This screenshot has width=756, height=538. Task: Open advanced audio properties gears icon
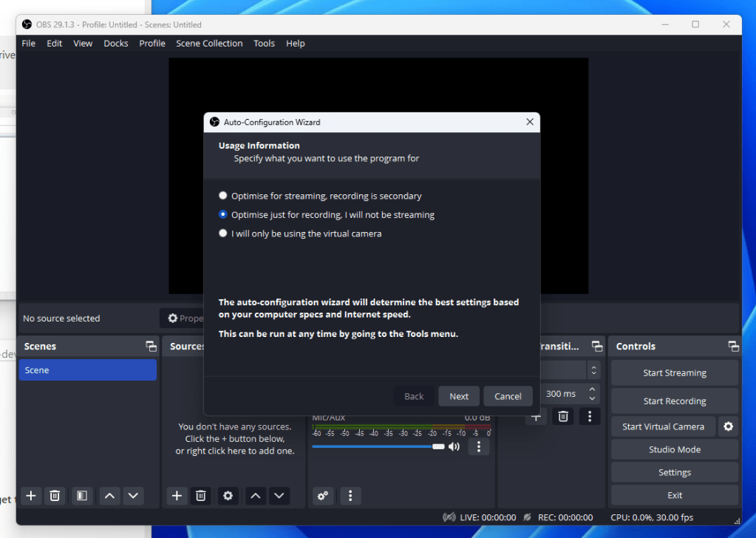click(323, 496)
